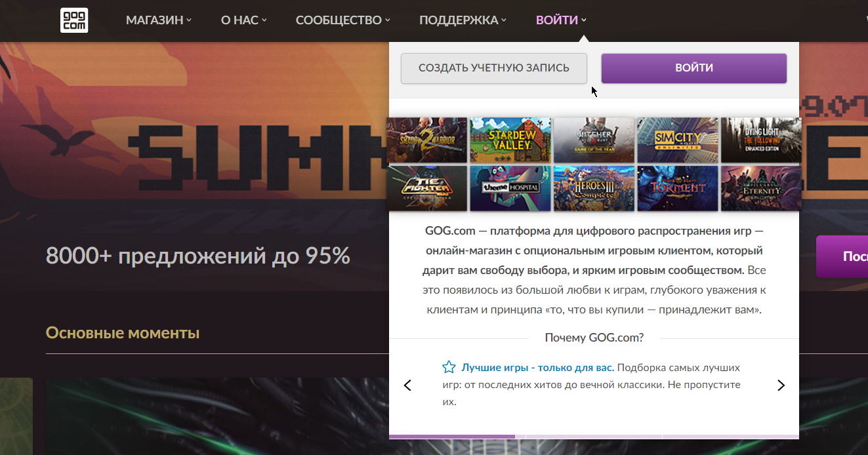868x455 pixels.
Task: Expand the chevron beside СООБЩЕСТВО
Action: [388, 20]
